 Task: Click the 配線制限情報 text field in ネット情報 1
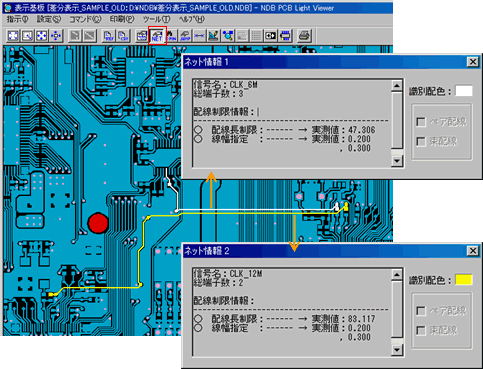(292, 112)
